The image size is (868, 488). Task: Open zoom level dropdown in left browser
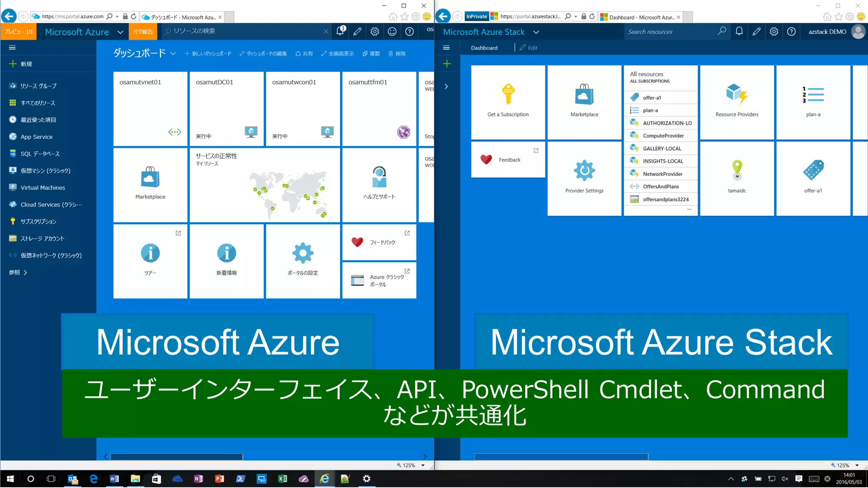point(423,465)
